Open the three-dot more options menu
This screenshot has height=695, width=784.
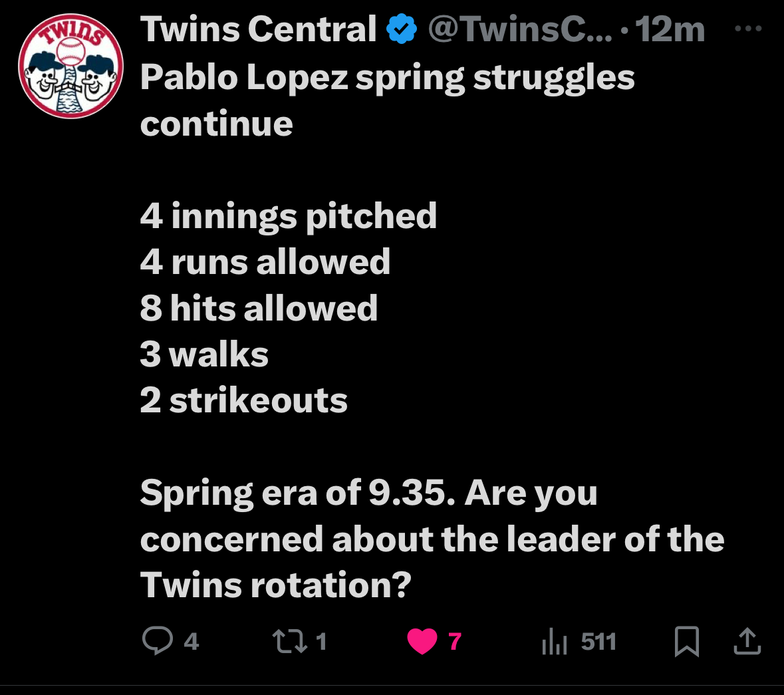tap(748, 29)
